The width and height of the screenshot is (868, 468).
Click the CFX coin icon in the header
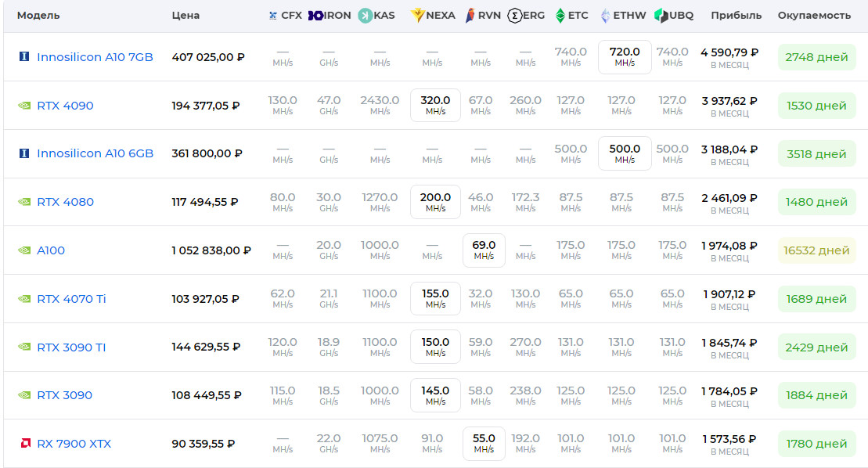click(x=272, y=14)
